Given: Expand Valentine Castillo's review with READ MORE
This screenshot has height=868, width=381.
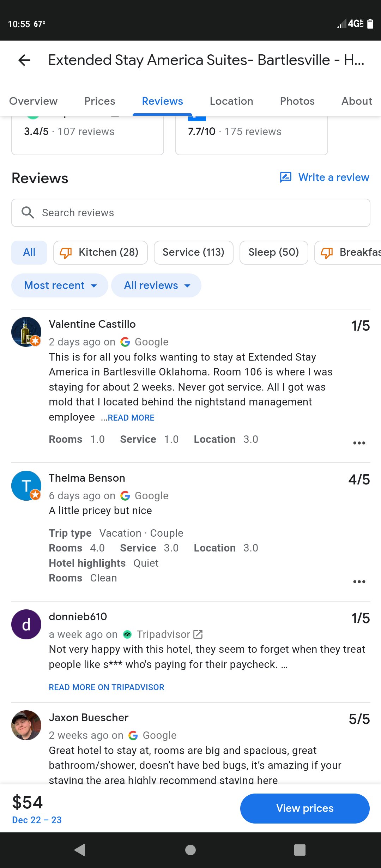Looking at the screenshot, I should [131, 418].
